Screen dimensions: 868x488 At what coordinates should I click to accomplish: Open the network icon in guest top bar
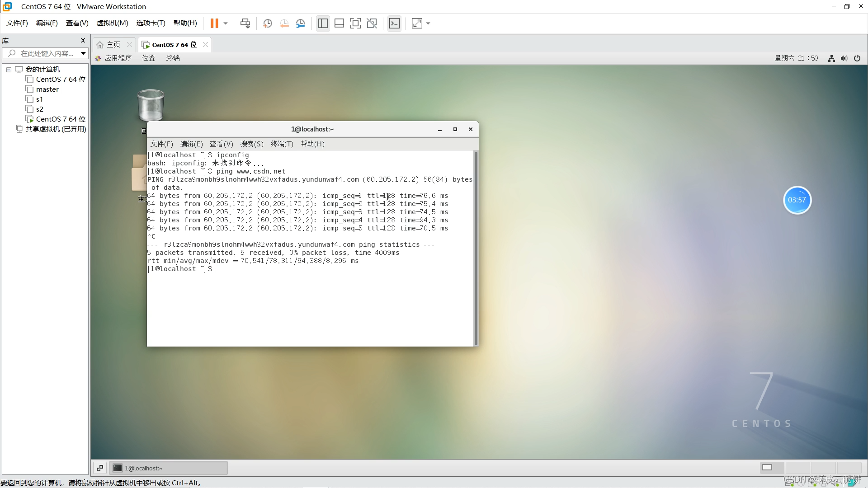[x=831, y=58]
